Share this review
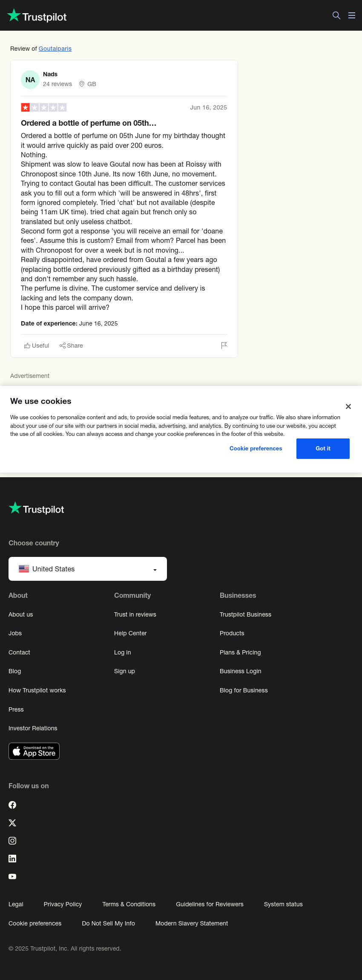Screen dimensions: 362x980 (71, 346)
